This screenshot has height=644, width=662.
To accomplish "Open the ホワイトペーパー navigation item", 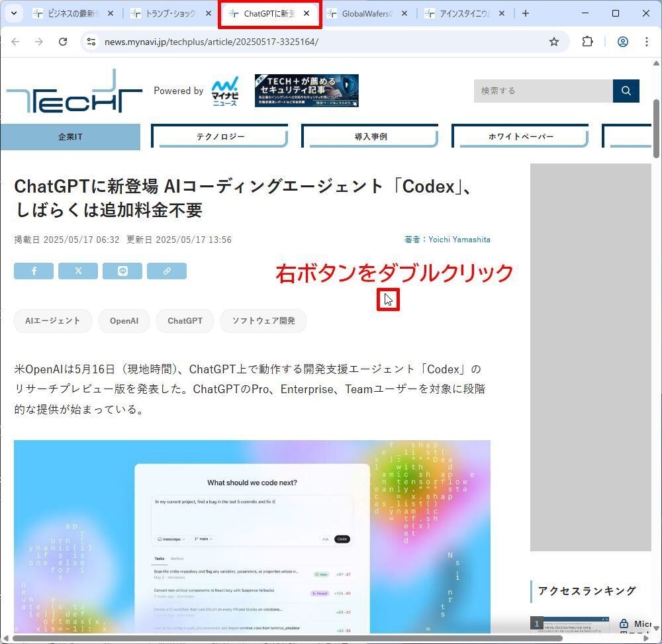I will (520, 137).
